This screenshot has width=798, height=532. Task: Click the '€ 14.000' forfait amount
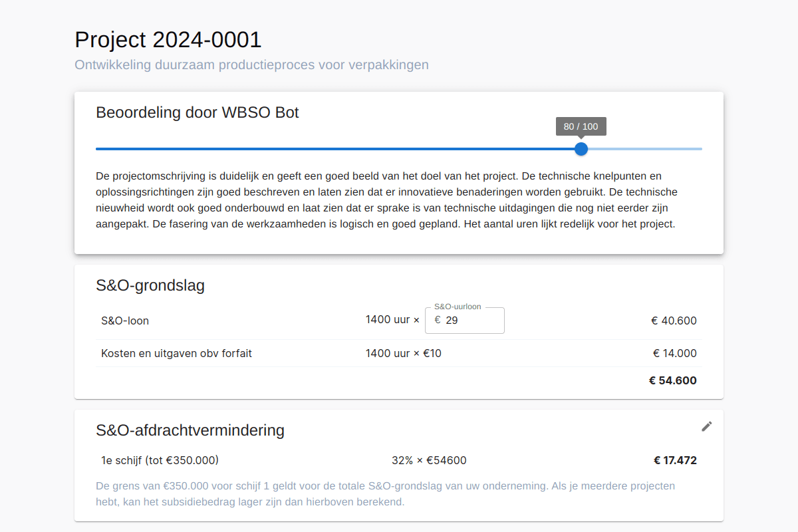pos(674,353)
